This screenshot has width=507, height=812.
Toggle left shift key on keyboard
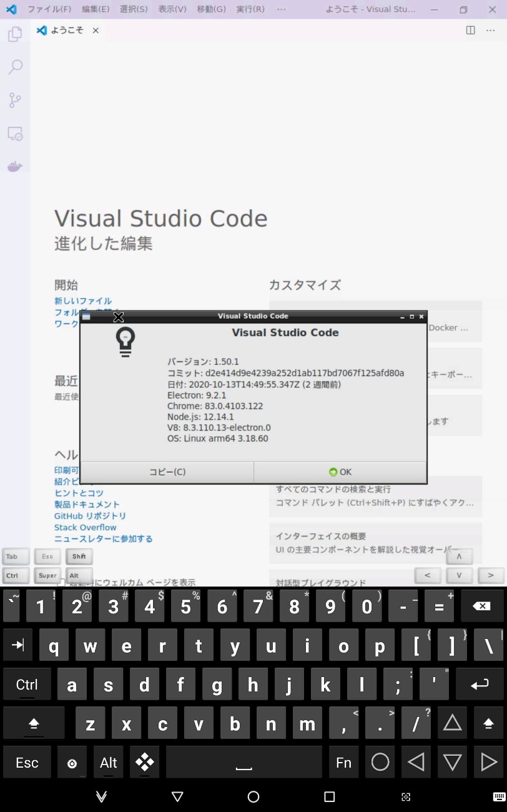coord(34,723)
